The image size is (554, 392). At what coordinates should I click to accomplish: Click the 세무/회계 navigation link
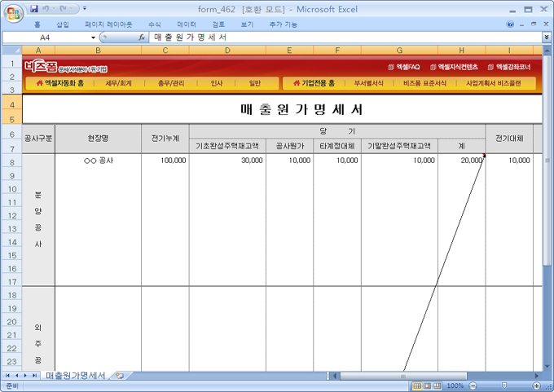click(119, 83)
